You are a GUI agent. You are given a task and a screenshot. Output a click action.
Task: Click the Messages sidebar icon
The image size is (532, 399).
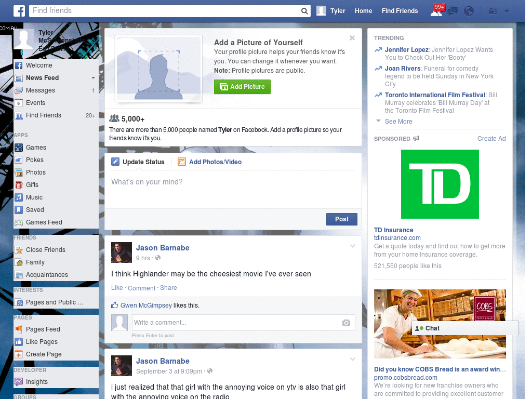[19, 90]
